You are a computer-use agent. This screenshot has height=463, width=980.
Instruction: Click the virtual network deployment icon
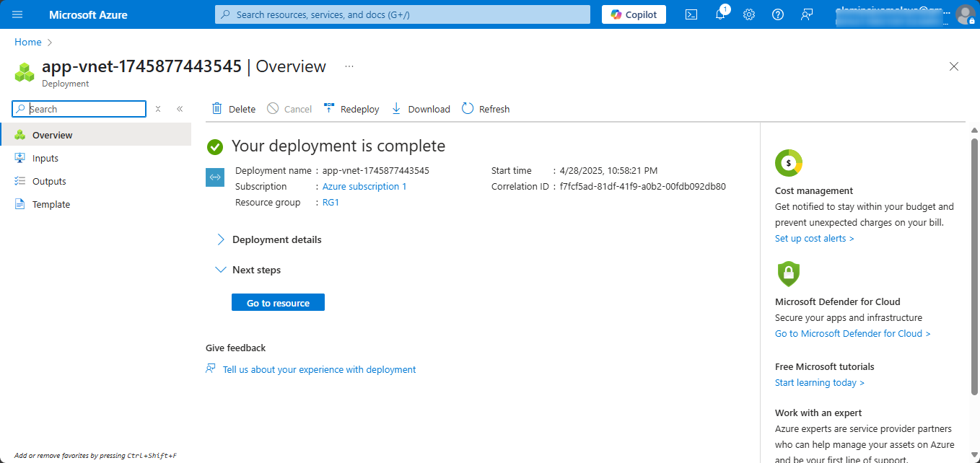215,177
